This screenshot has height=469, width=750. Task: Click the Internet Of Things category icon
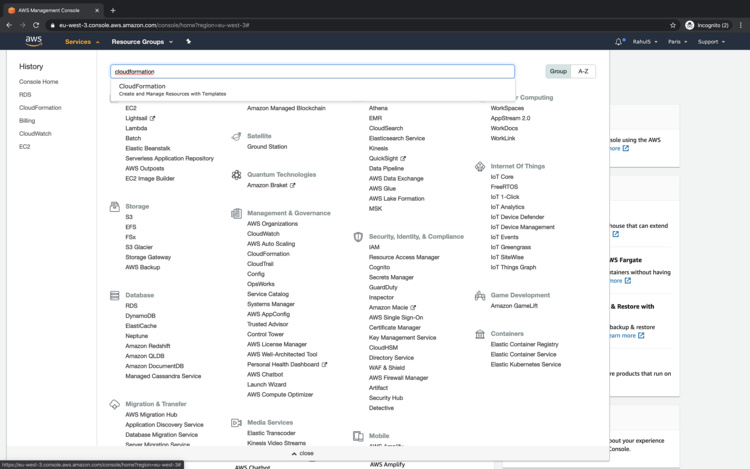(x=480, y=166)
